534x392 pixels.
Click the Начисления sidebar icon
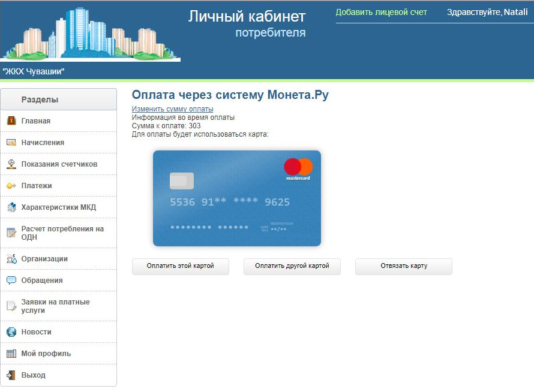[x=11, y=143]
